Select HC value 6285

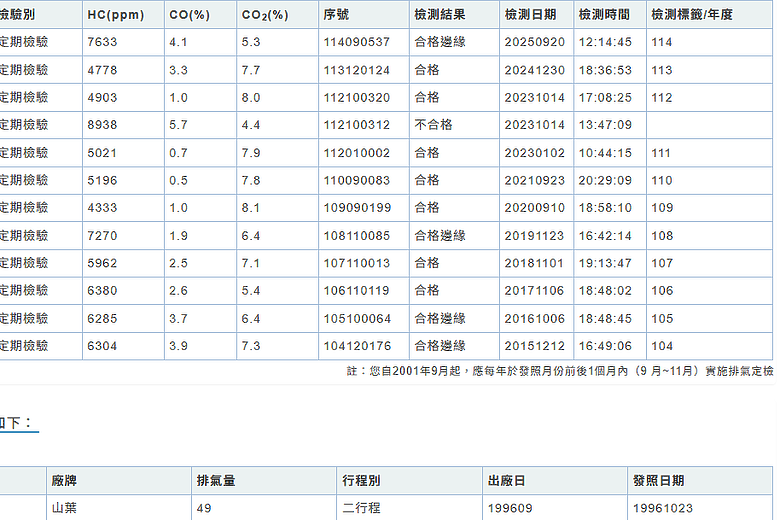coord(102,318)
